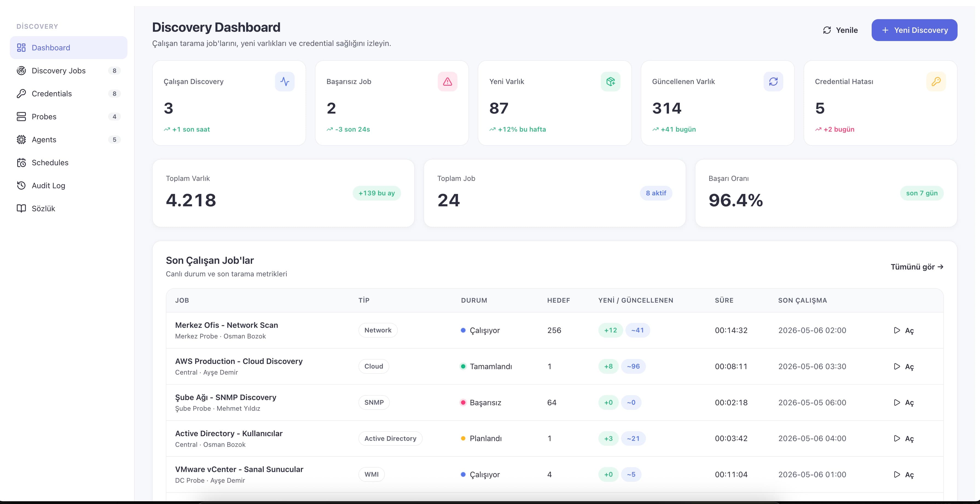Click the duration 00:14:32
Screen dimensions: 980x504
point(731,330)
